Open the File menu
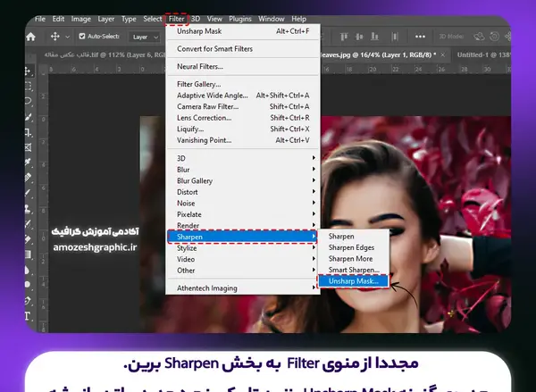 tap(40, 19)
